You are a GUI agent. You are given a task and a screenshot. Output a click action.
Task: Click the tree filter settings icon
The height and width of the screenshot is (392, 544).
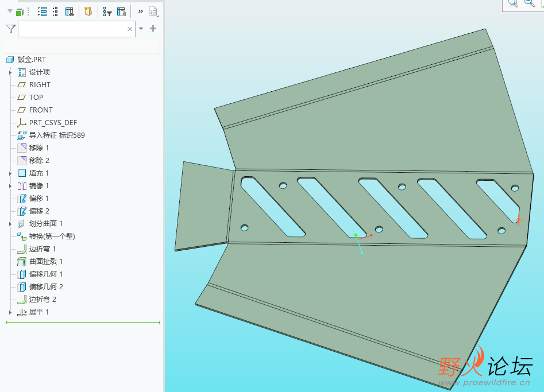[x=107, y=11]
